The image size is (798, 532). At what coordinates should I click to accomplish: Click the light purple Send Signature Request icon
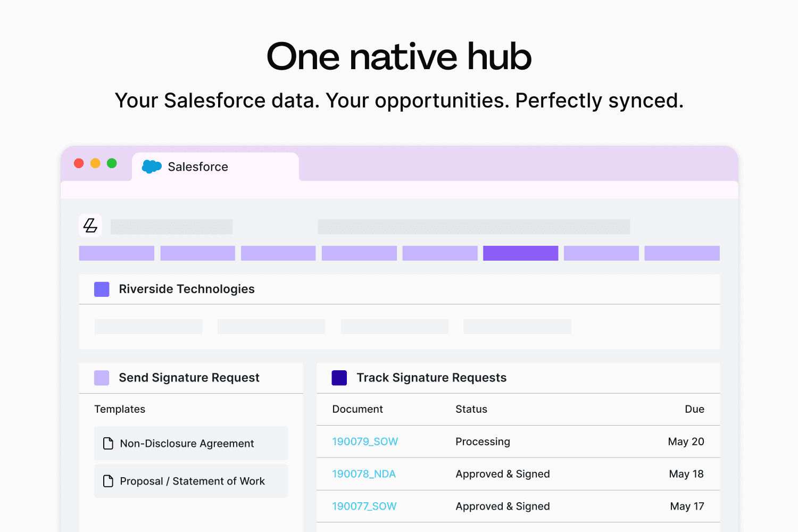click(102, 378)
